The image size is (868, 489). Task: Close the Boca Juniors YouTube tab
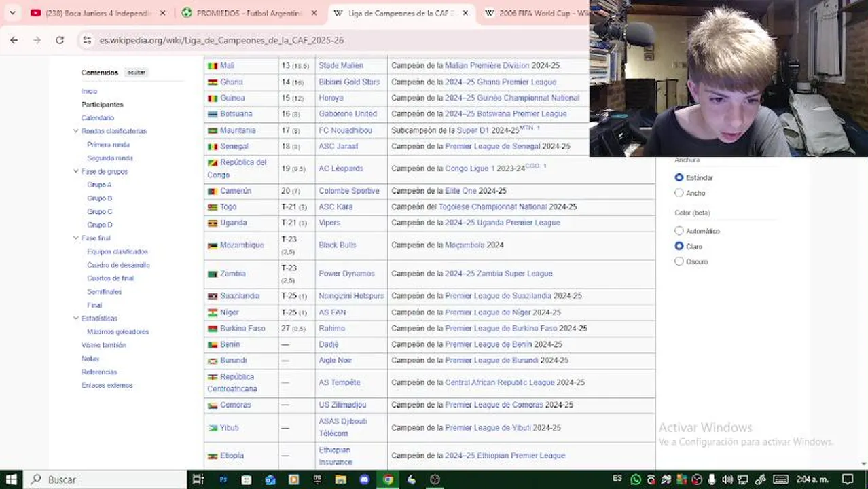[162, 13]
